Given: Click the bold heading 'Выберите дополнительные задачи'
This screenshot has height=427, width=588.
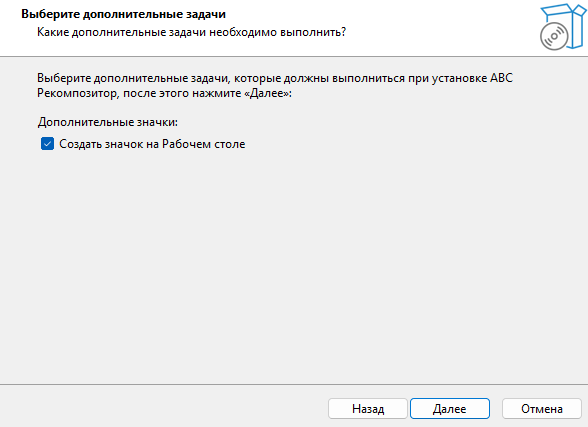Looking at the screenshot, I should tap(123, 14).
